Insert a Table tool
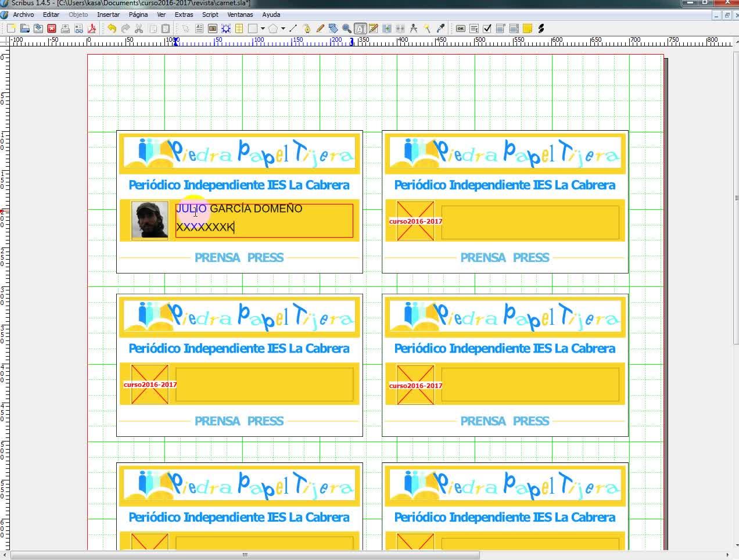Viewport: 739px width, 560px height. (239, 28)
